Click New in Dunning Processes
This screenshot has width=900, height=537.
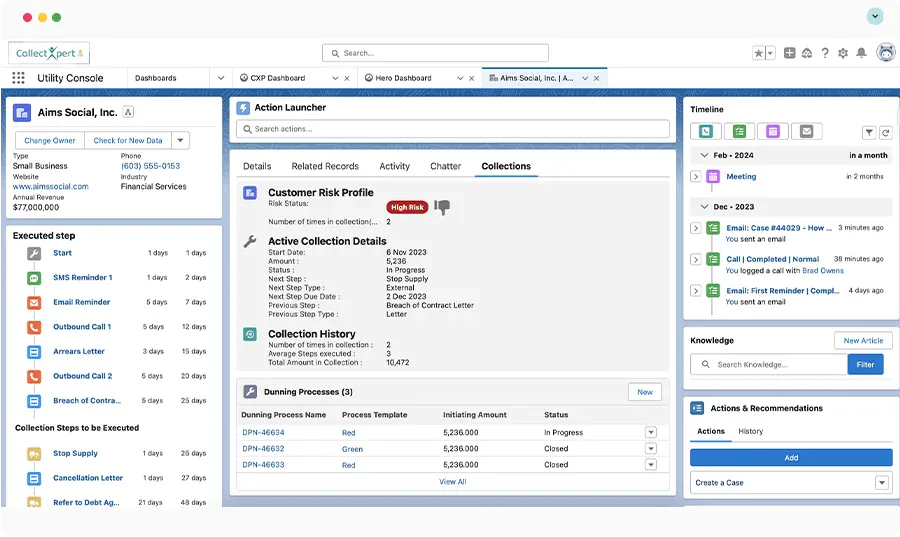[x=645, y=392]
